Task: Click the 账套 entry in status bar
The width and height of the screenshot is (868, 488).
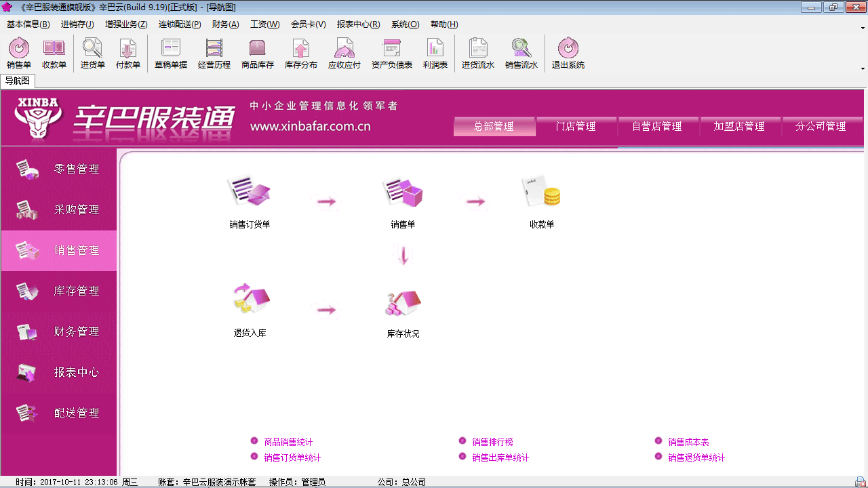Action: pyautogui.click(x=207, y=482)
